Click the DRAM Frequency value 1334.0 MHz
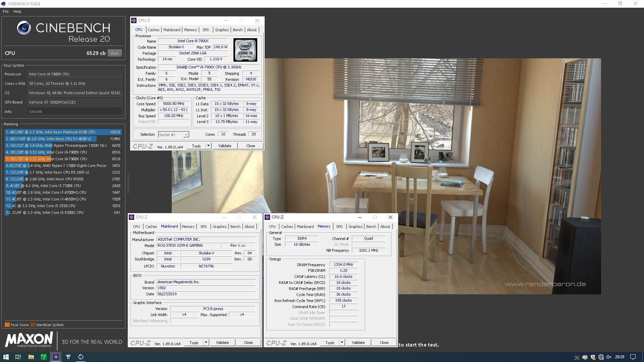Screen dimensions: 644x362 tap(343, 265)
